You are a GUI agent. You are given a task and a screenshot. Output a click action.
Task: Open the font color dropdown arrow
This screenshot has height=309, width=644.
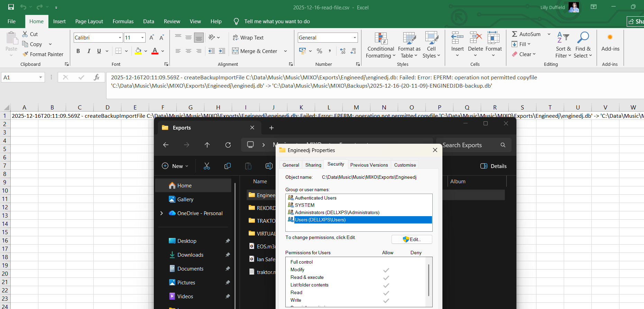(163, 51)
